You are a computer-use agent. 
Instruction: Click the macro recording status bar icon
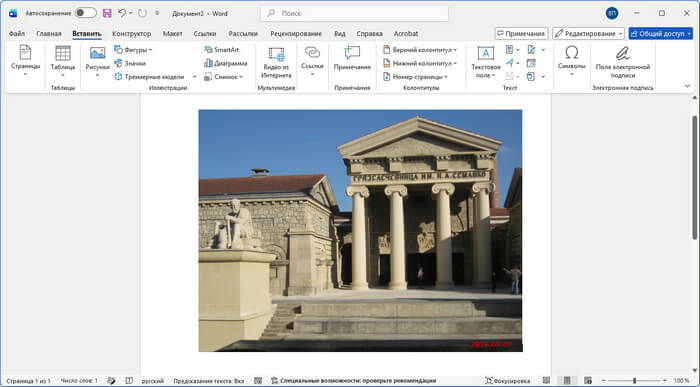258,381
